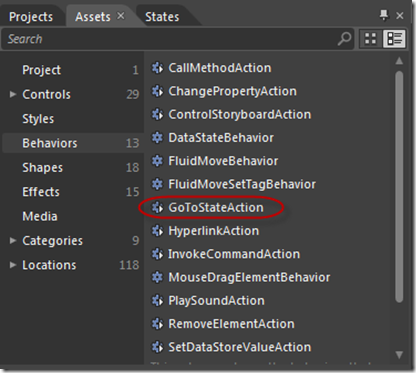Click the Shapes count 18
Screen dimensions: 416x373
click(132, 167)
